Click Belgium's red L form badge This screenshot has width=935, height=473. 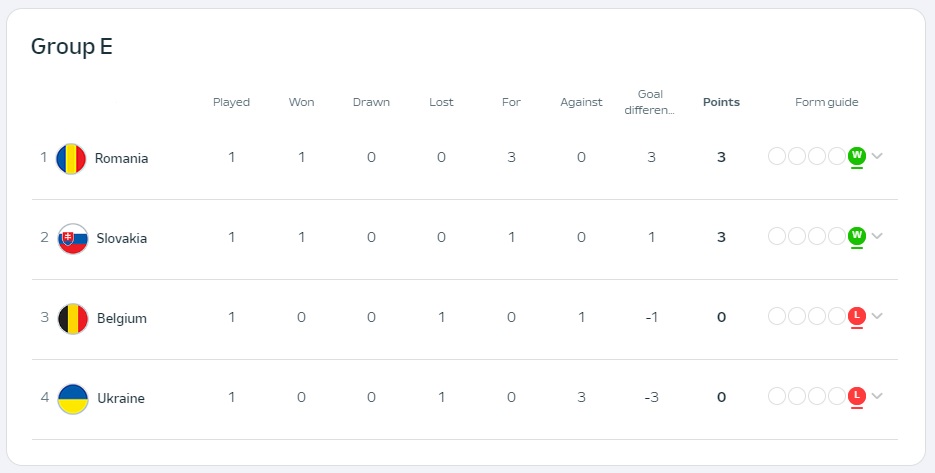(857, 316)
